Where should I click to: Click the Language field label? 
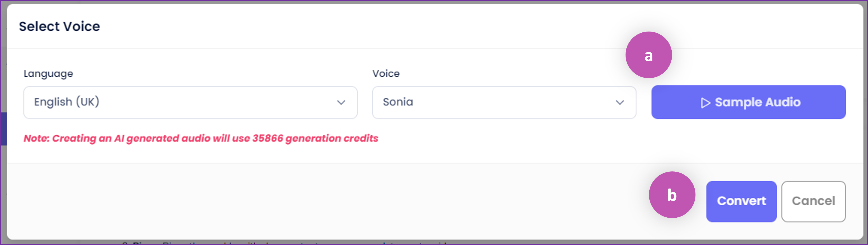[48, 74]
